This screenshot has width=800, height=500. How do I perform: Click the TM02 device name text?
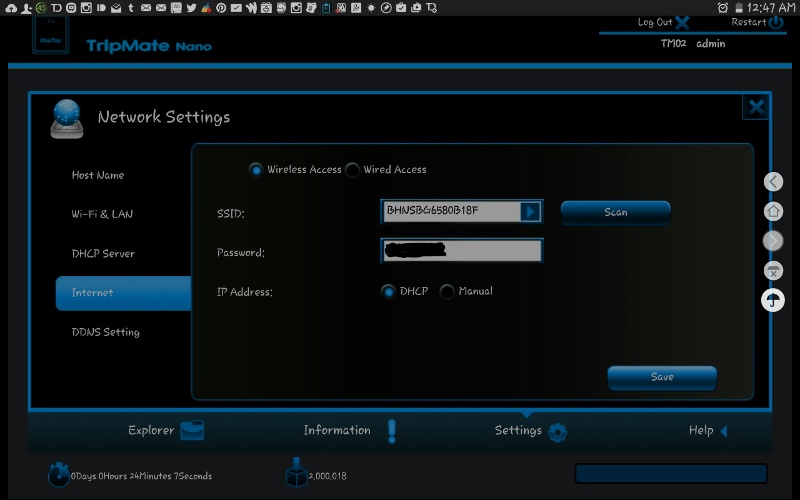pyautogui.click(x=673, y=44)
